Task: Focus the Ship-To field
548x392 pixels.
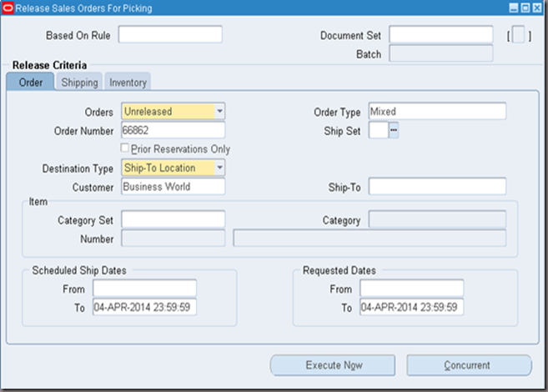Action: coord(437,187)
